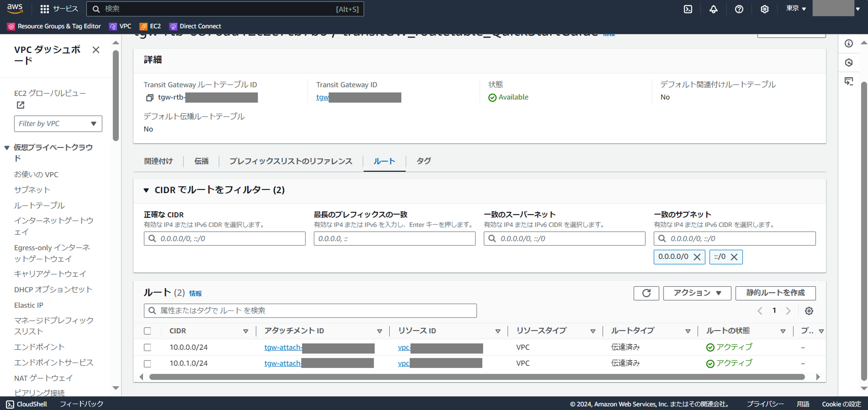
Task: Open Resource Groups & Tag Editor shortcut
Action: click(x=54, y=26)
